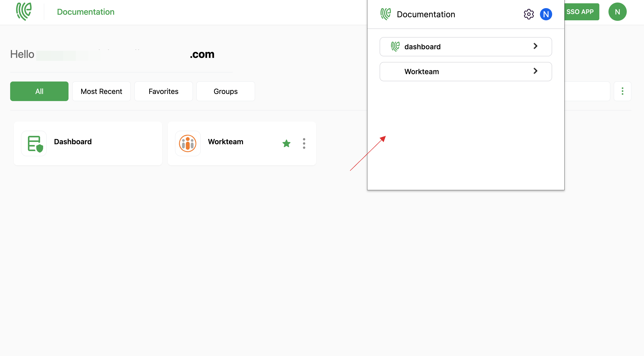Select the All filter tab
644x356 pixels.
click(39, 91)
